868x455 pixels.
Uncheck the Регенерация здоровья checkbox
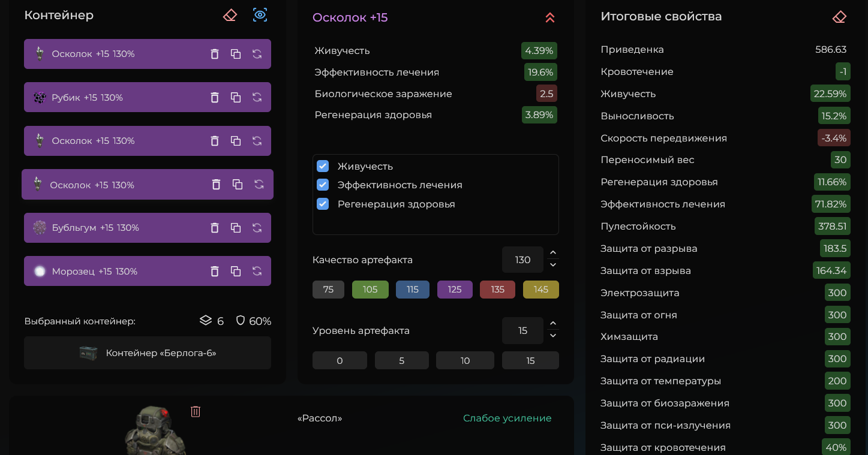point(323,204)
